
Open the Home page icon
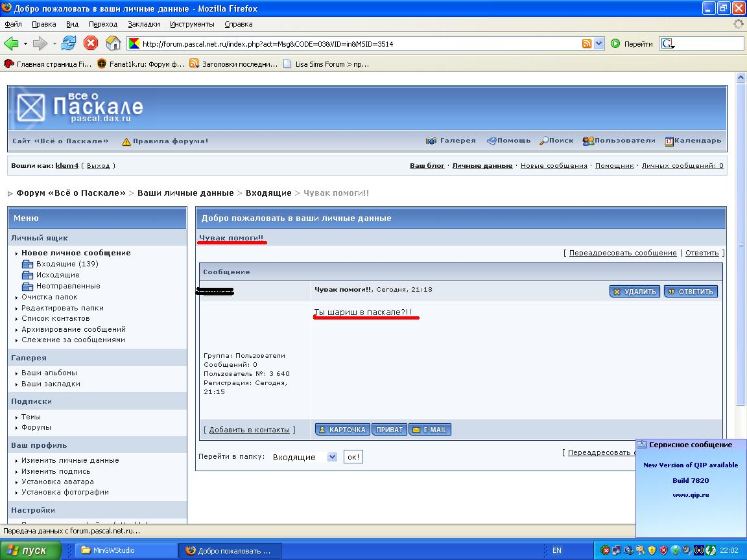click(113, 43)
